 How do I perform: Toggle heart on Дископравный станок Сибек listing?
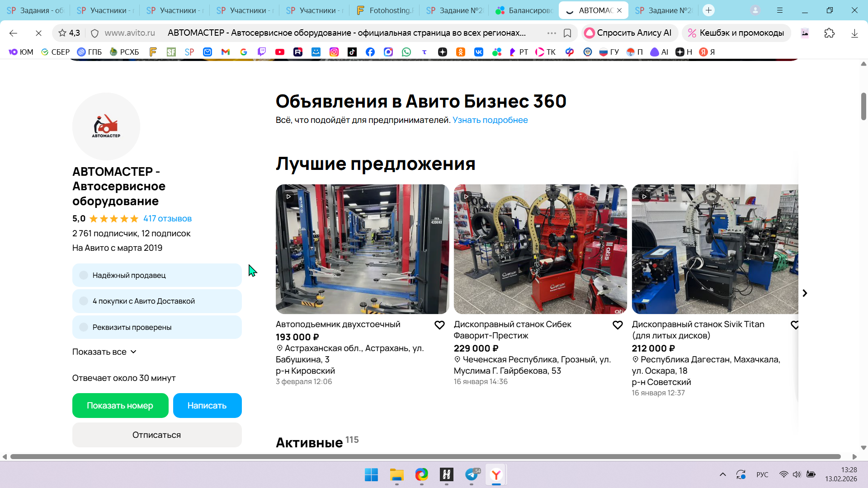(x=618, y=325)
